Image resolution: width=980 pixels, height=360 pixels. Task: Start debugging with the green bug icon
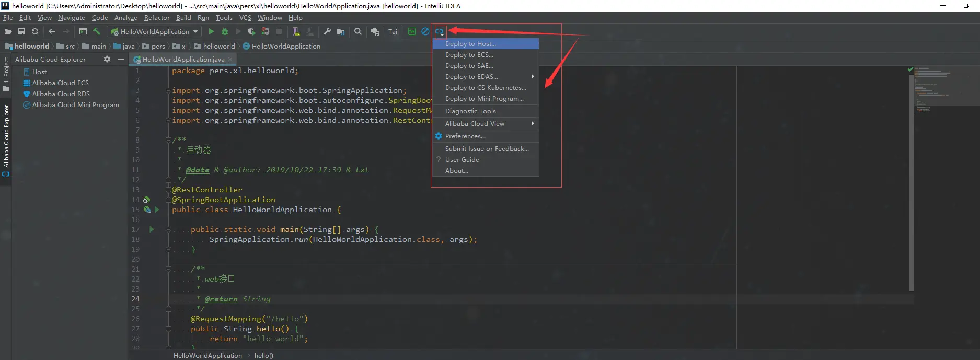click(225, 31)
